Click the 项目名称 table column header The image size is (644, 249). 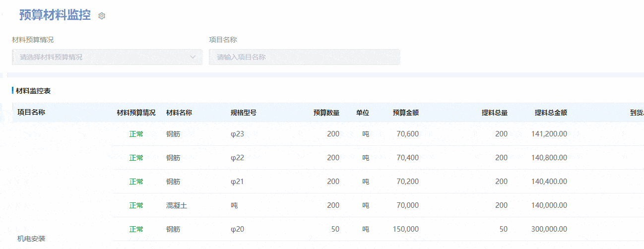[31, 112]
